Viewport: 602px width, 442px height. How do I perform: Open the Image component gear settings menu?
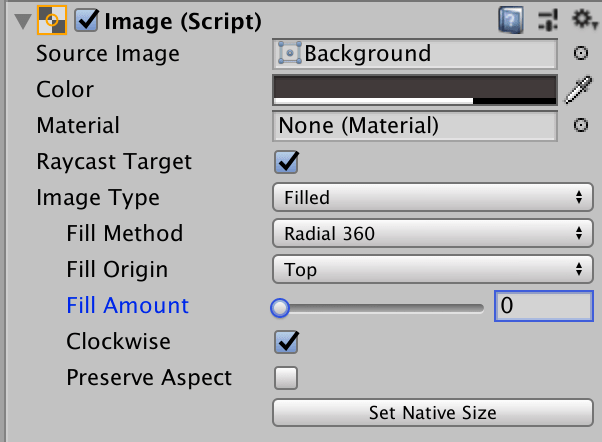(x=584, y=19)
